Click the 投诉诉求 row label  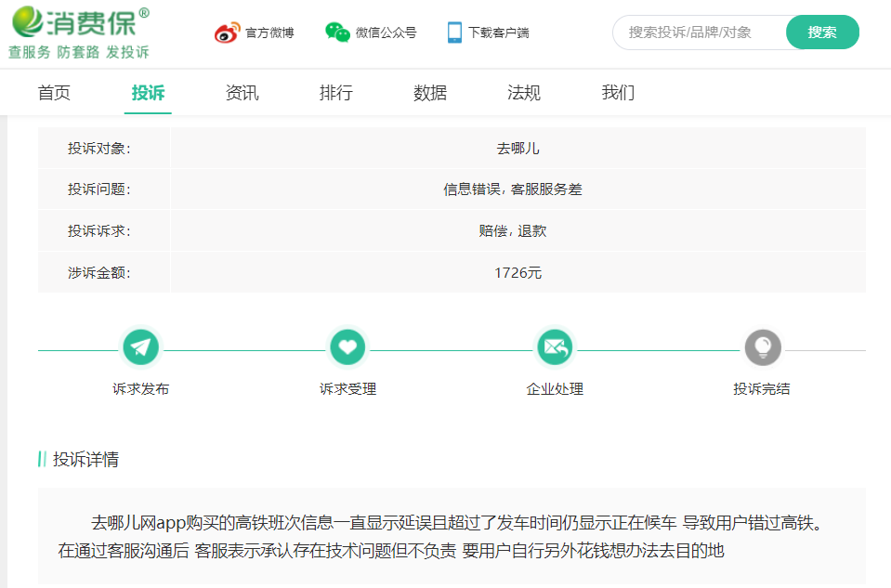coord(99,230)
